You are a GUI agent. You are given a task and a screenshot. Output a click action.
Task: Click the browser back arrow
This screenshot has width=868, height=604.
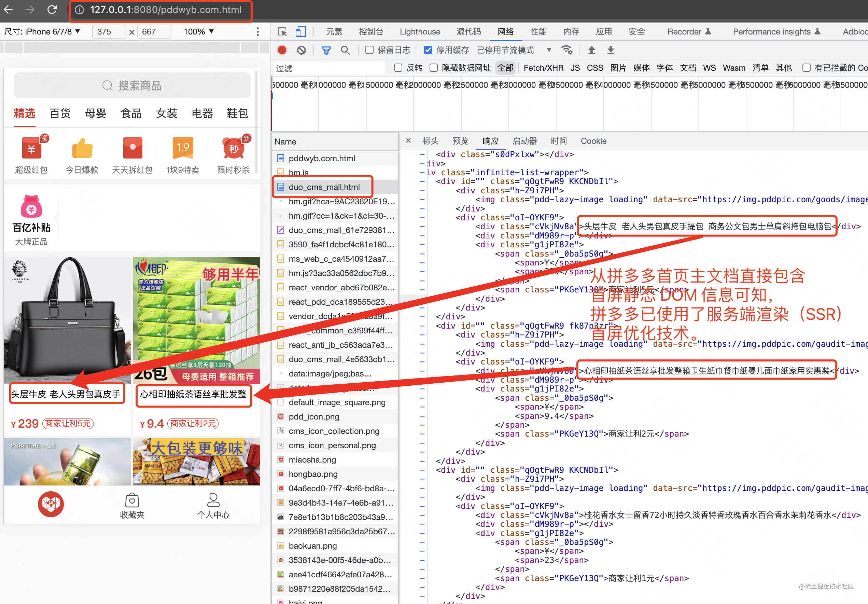click(x=8, y=10)
